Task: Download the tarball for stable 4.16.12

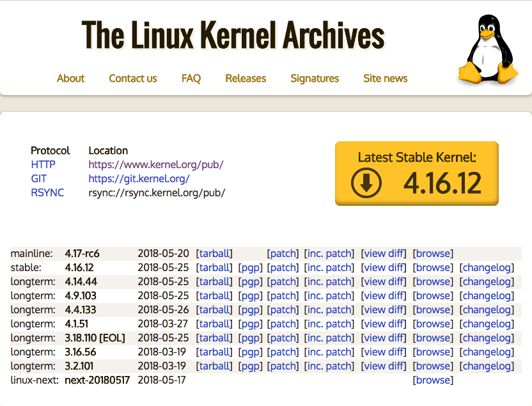Action: click(x=215, y=267)
